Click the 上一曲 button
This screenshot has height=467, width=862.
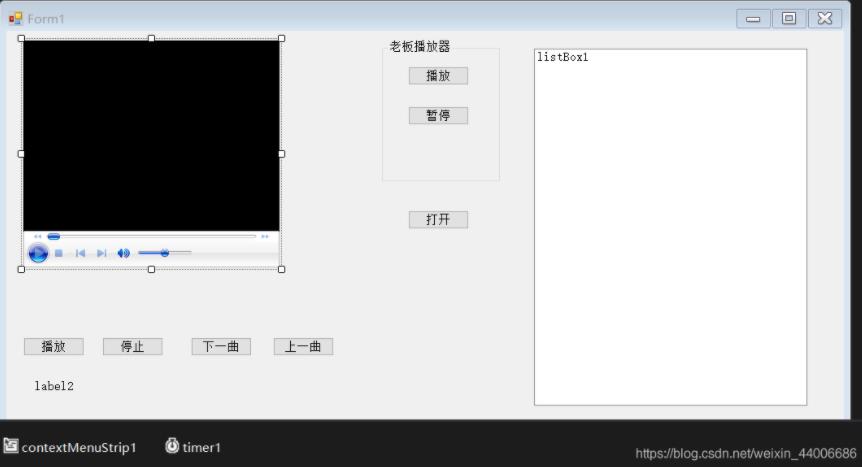pyautogui.click(x=303, y=347)
